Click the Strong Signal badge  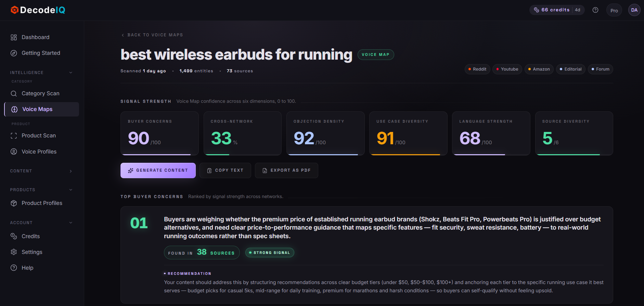(x=270, y=253)
